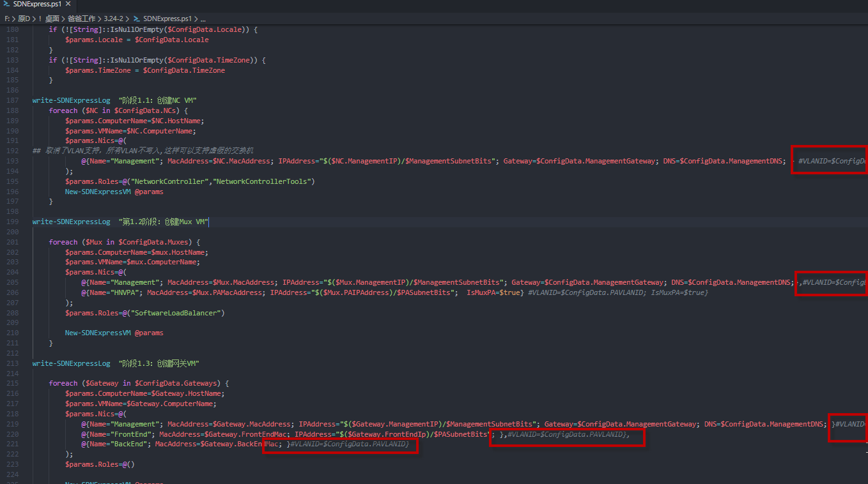Open the 桌面 breadcrumb folder
This screenshot has width=868, height=484.
click(x=52, y=19)
